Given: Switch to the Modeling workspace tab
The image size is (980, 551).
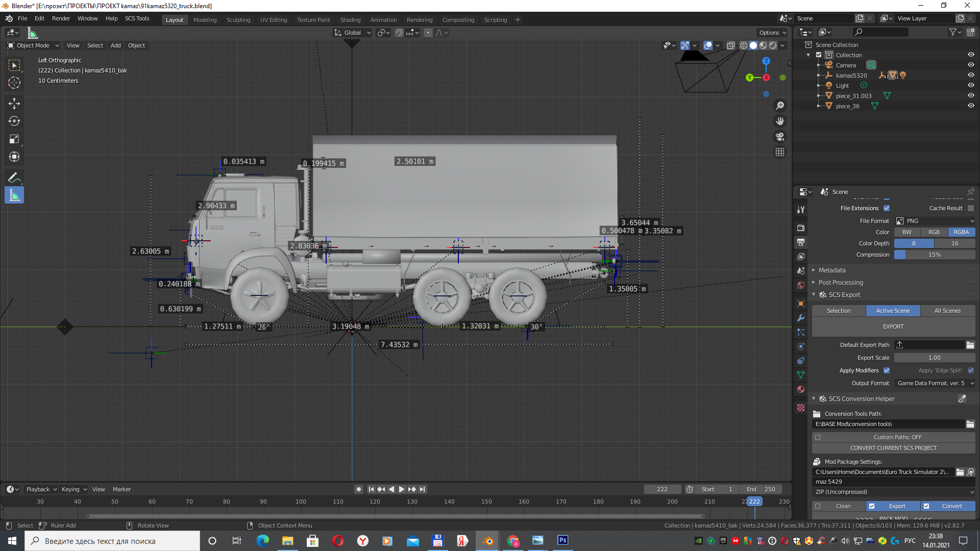Looking at the screenshot, I should tap(205, 20).
